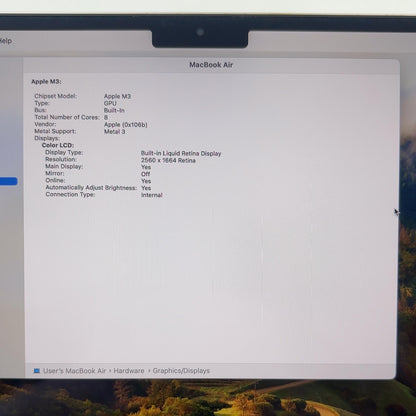Screen dimensions: 416x416
Task: Click the 2560 x 1664 Retina resolution value
Action: click(x=168, y=161)
